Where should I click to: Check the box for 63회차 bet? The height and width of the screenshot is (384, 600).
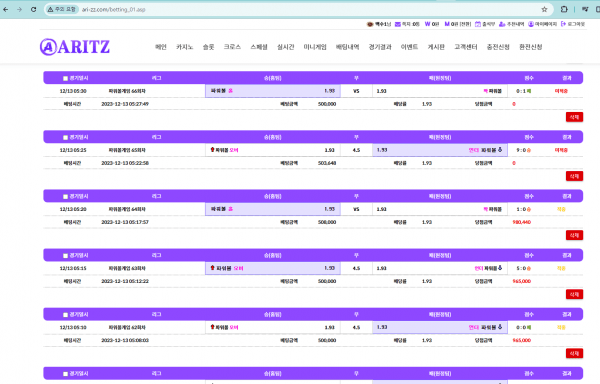click(65, 255)
